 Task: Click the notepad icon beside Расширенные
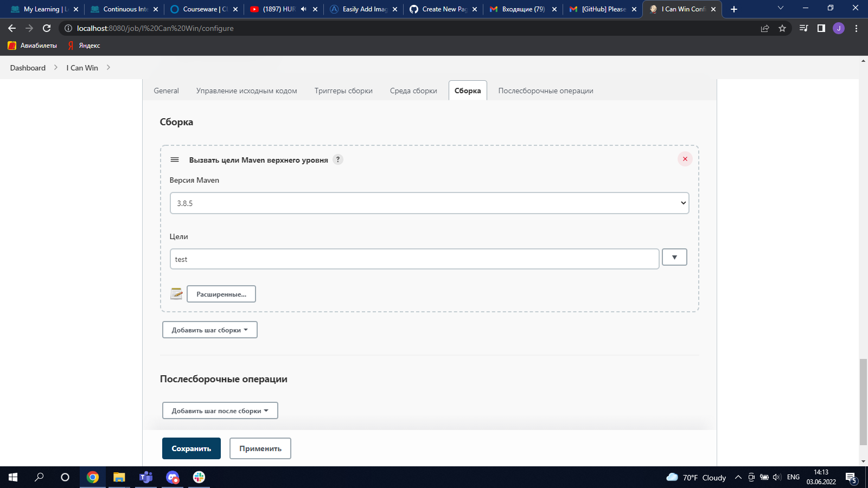176,294
